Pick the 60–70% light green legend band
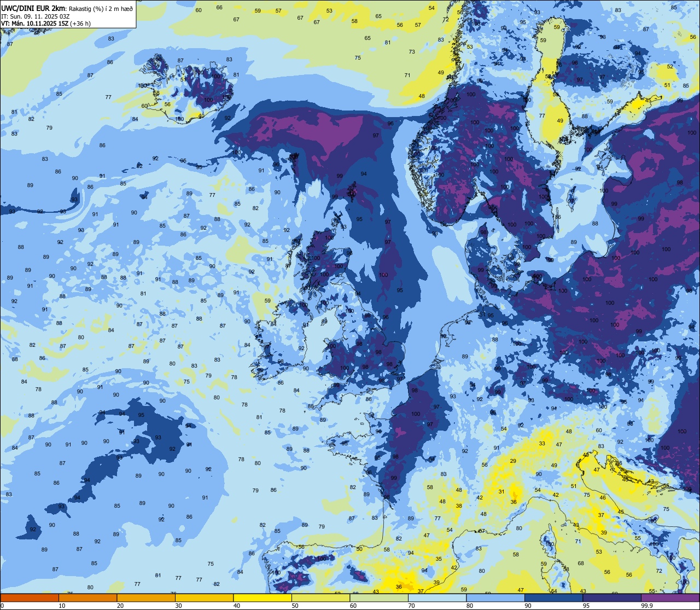700x610 pixels. click(x=379, y=598)
